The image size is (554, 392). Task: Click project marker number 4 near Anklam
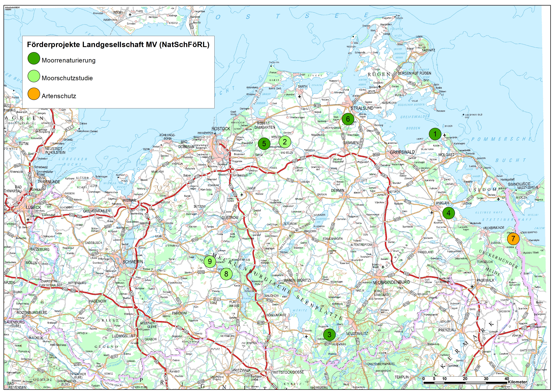(448, 213)
